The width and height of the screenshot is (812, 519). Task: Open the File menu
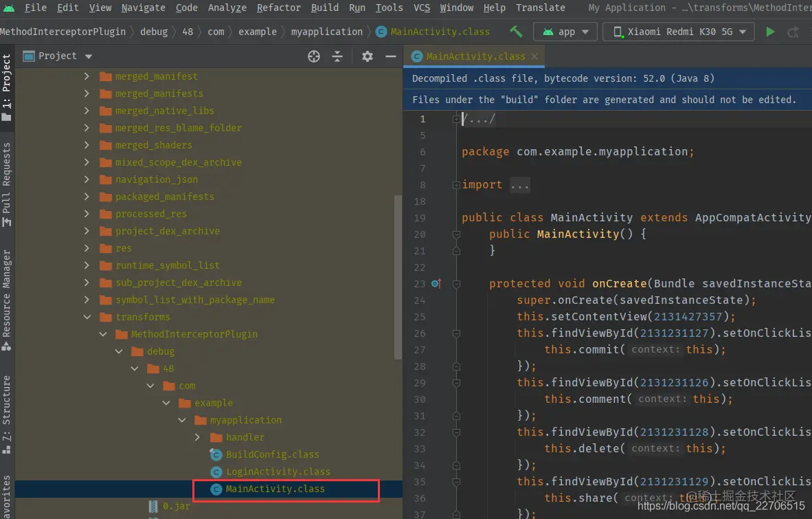(35, 8)
